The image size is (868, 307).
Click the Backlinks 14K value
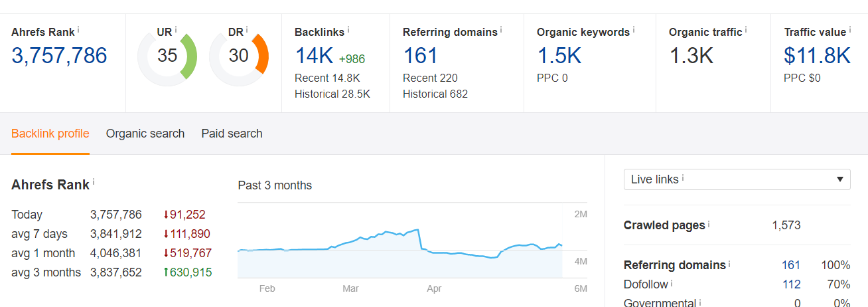coord(314,56)
